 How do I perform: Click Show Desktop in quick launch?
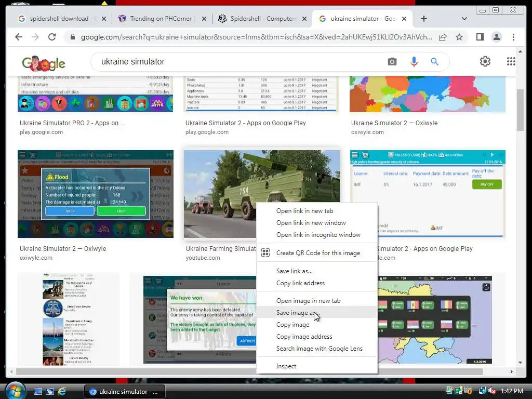pyautogui.click(x=37, y=392)
